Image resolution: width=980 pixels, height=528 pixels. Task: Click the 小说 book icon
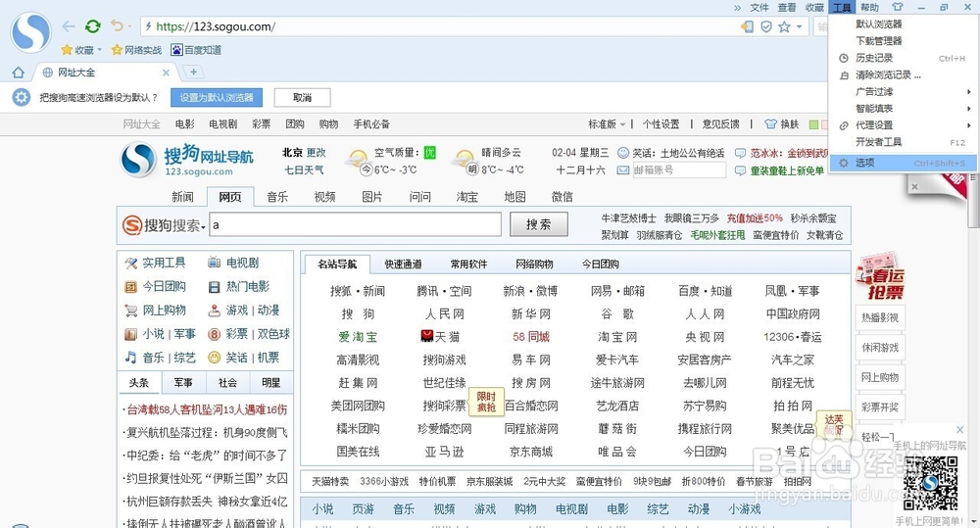click(x=130, y=334)
